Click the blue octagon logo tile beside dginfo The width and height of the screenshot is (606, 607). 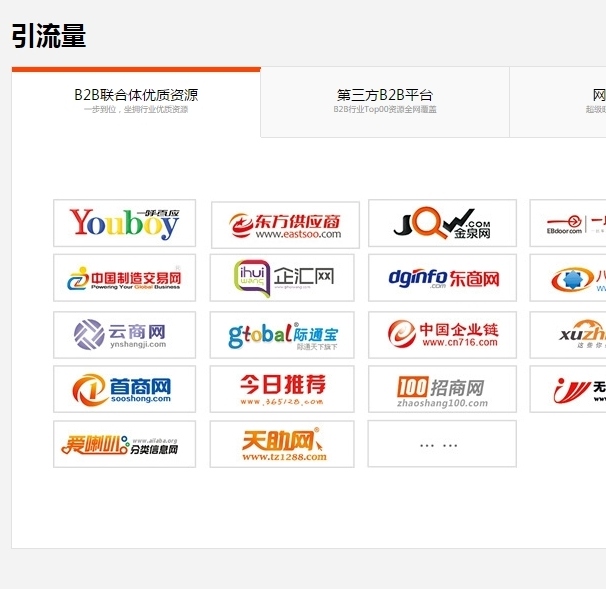click(x=568, y=278)
